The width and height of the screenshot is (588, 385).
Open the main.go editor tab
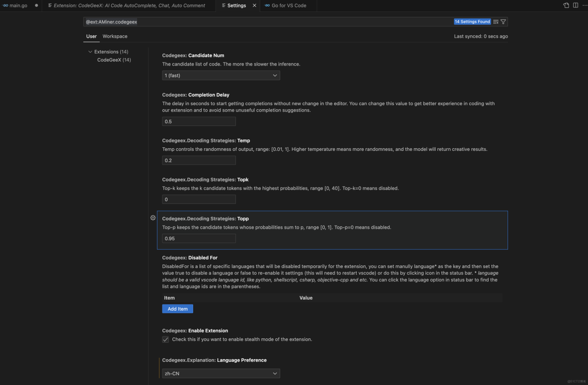[x=19, y=5]
